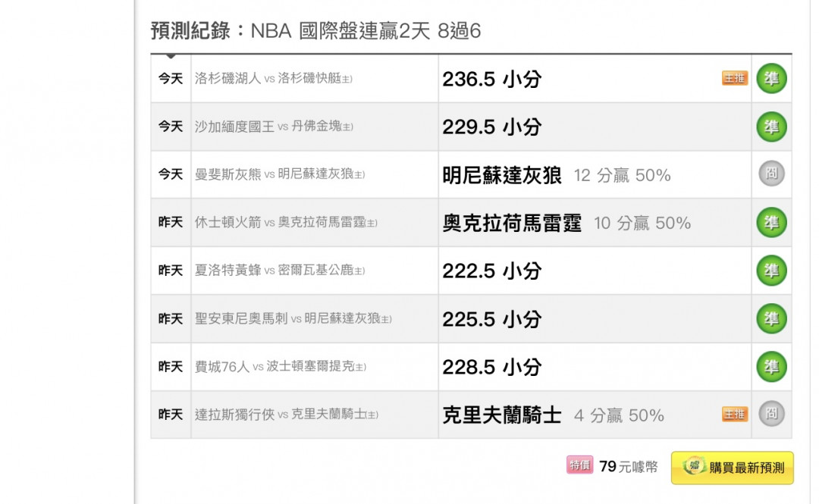The width and height of the screenshot is (819, 504).
Task: Open 休士頓火箭 vs 奧克拉荷馬雷霆 matchup link
Action: pos(286,223)
